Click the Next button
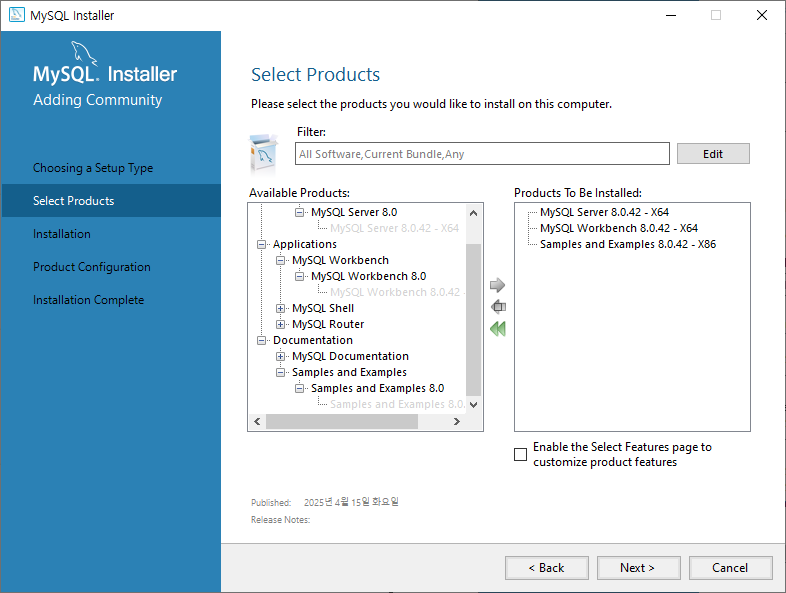The image size is (786, 593). (638, 568)
